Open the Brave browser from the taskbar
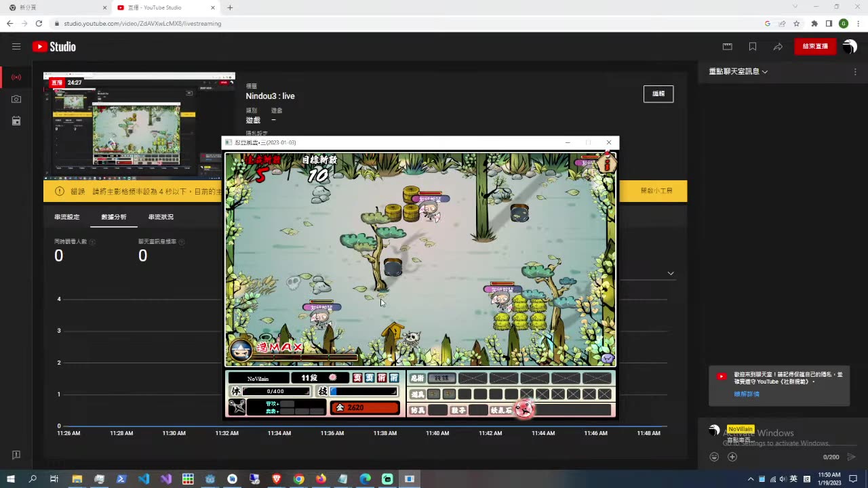The width and height of the screenshot is (868, 488). tap(276, 479)
